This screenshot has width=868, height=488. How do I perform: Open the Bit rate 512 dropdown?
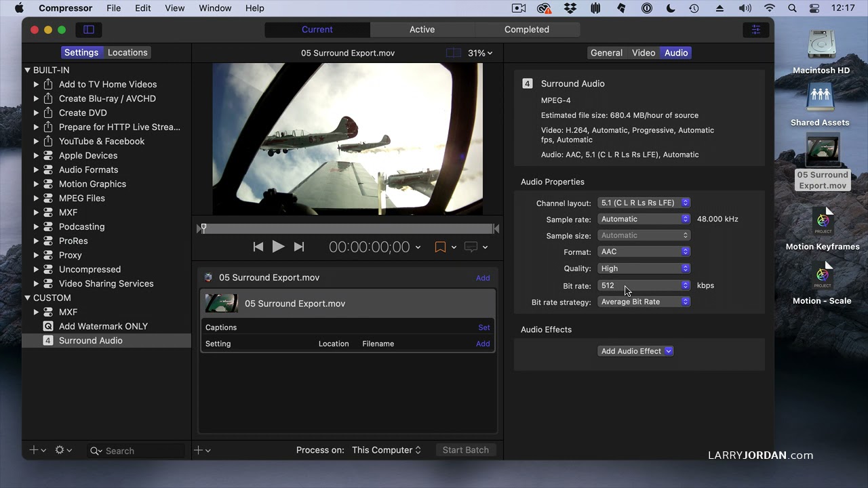coord(644,285)
